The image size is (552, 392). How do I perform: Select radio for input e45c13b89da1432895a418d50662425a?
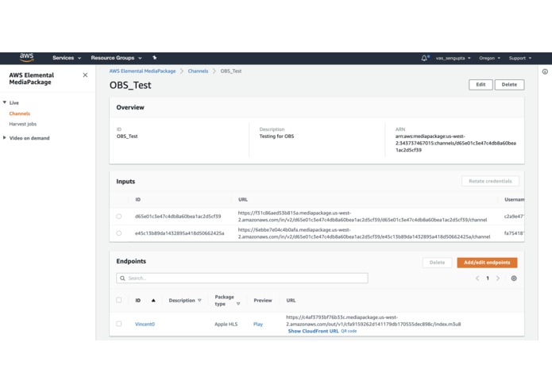pyautogui.click(x=119, y=233)
